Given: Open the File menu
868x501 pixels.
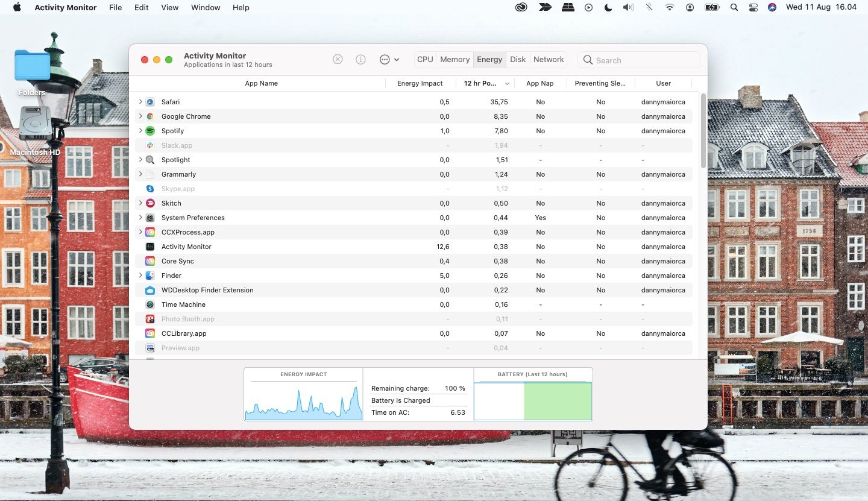Looking at the screenshot, I should point(115,7).
